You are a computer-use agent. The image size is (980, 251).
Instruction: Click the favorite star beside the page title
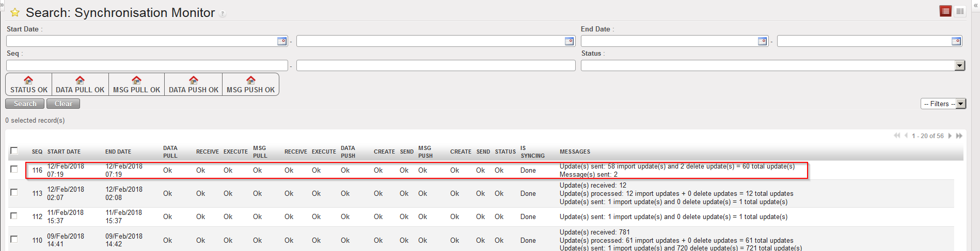tap(15, 13)
